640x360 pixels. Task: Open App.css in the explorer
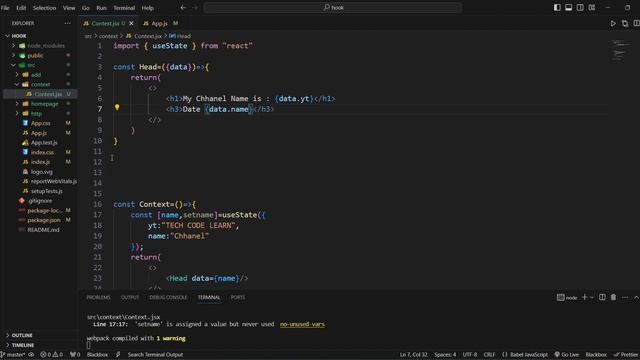point(40,123)
